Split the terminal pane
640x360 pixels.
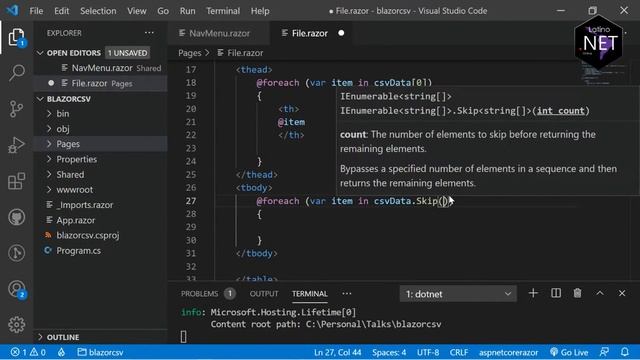[x=556, y=293]
